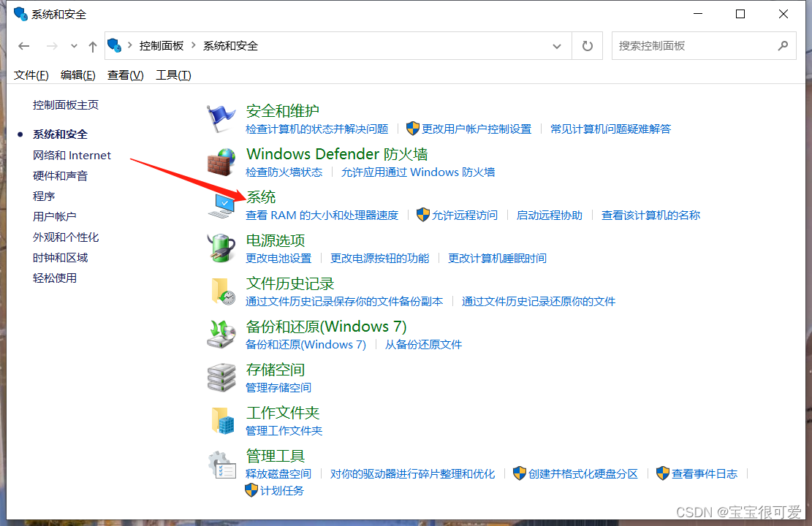Go forward with the right arrow
This screenshot has width=812, height=526.
pos(52,46)
